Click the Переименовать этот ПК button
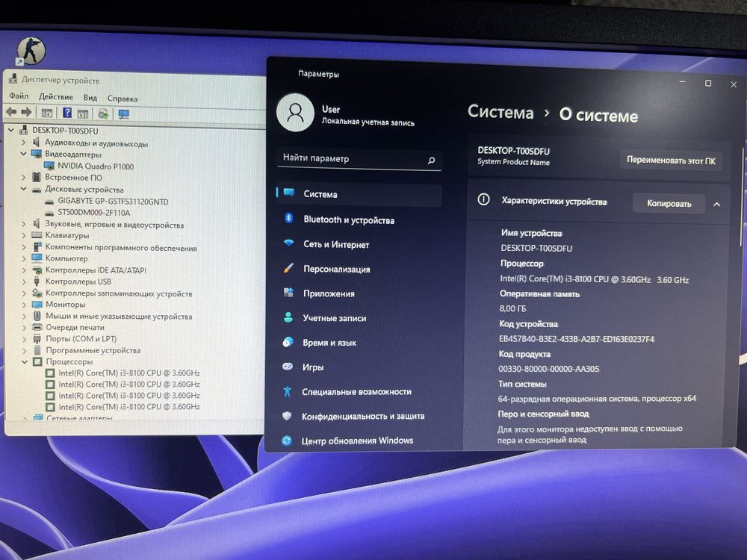This screenshot has height=560, width=747. pos(671,161)
